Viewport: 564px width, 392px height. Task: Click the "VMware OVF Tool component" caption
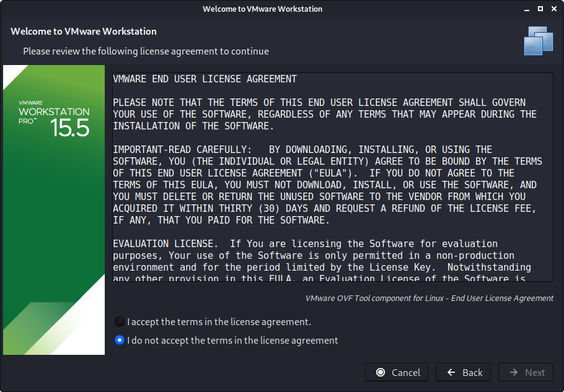429,298
